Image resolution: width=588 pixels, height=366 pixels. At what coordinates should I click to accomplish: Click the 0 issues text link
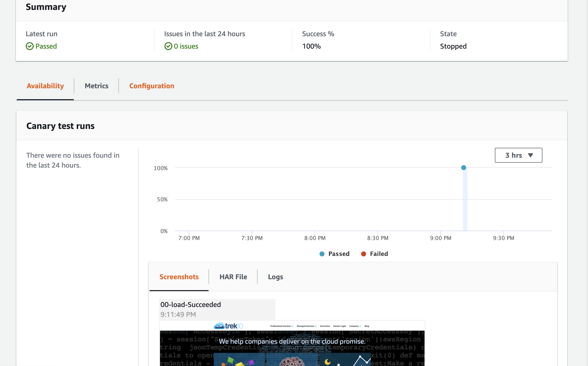(x=186, y=46)
